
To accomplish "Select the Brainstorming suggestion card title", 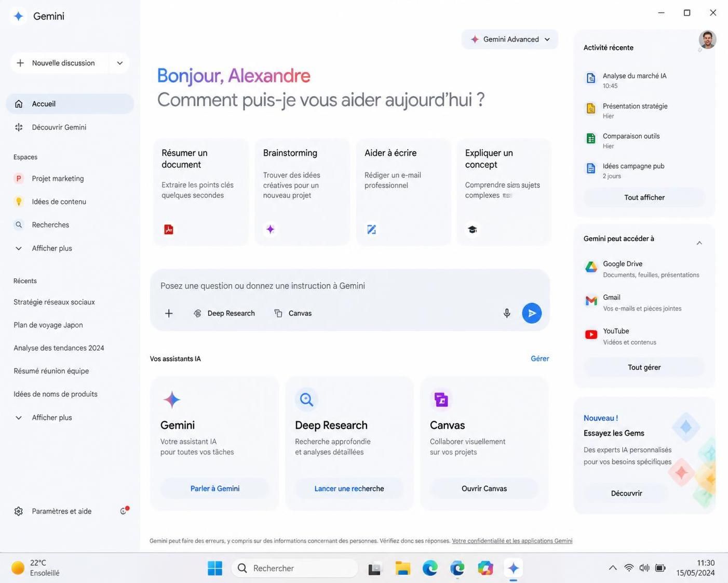I will 290,153.
